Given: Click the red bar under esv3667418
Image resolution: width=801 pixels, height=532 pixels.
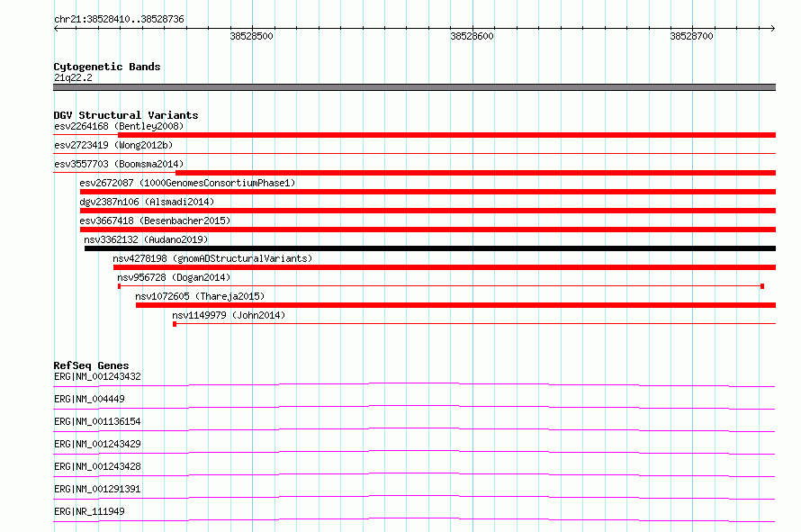Looking at the screenshot, I should [428, 230].
